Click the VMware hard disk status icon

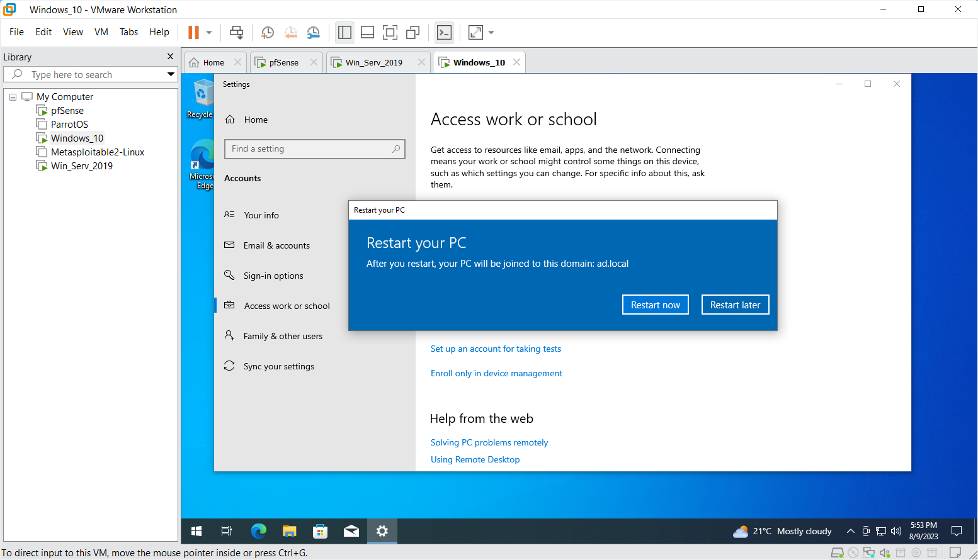click(838, 553)
